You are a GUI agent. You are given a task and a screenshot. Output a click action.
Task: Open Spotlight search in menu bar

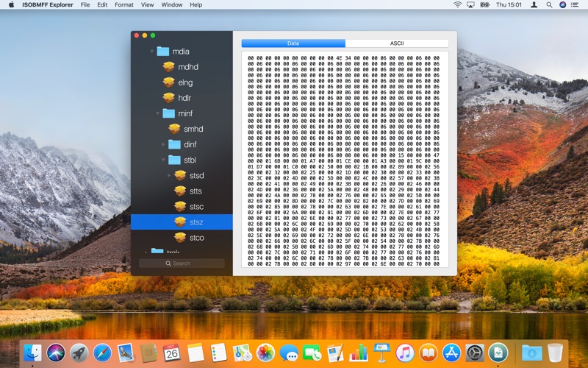(549, 5)
